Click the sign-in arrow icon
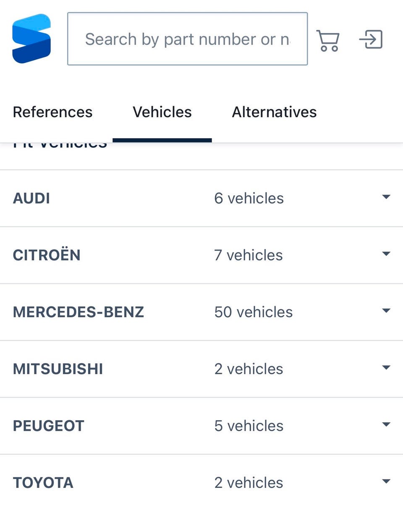This screenshot has width=403, height=532. [371, 40]
